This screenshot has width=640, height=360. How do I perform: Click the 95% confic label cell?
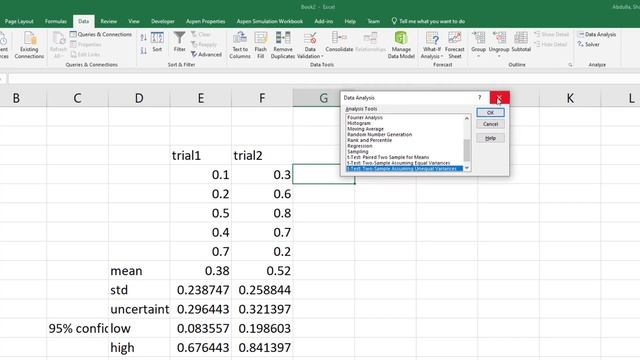pyautogui.click(x=77, y=328)
